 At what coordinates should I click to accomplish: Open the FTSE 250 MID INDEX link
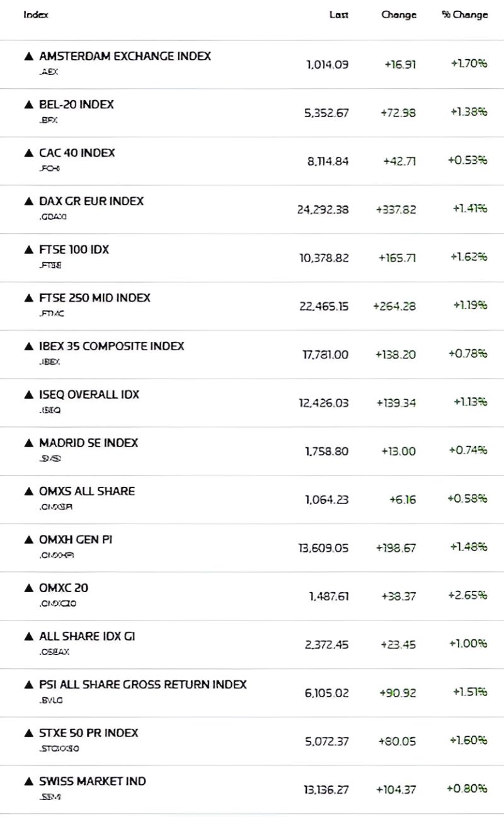(x=94, y=298)
